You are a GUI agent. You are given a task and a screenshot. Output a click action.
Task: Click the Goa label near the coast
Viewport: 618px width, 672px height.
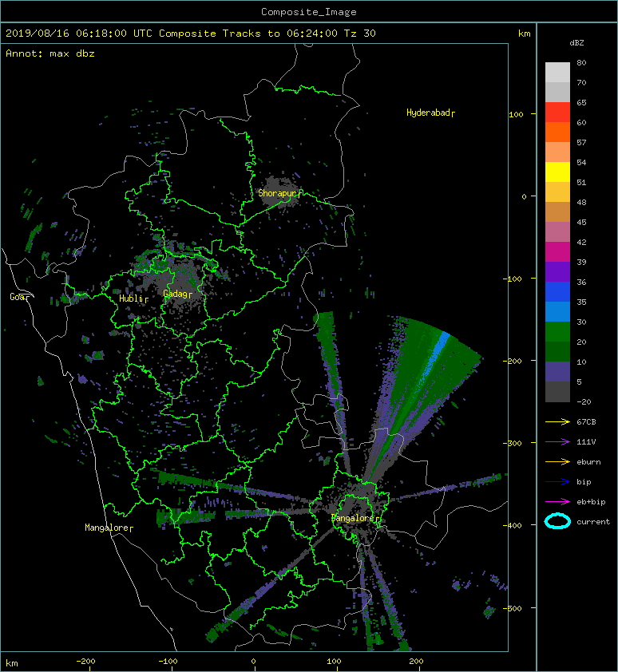click(18, 297)
